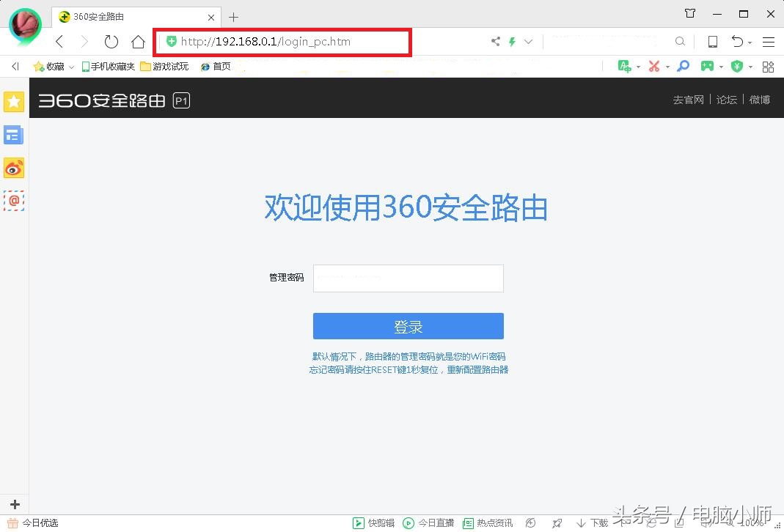Open the 论坛 link
Image resolution: width=784 pixels, height=532 pixels.
[x=726, y=100]
